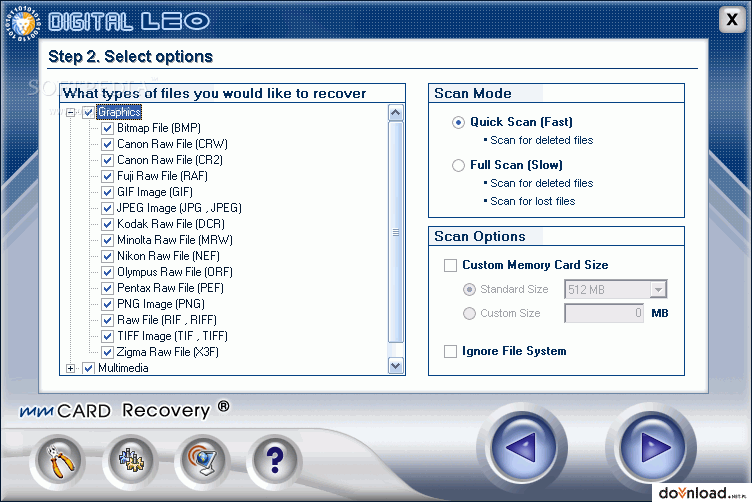Select Full Scan (Slow) radio button
This screenshot has width=752, height=502.
(x=458, y=165)
